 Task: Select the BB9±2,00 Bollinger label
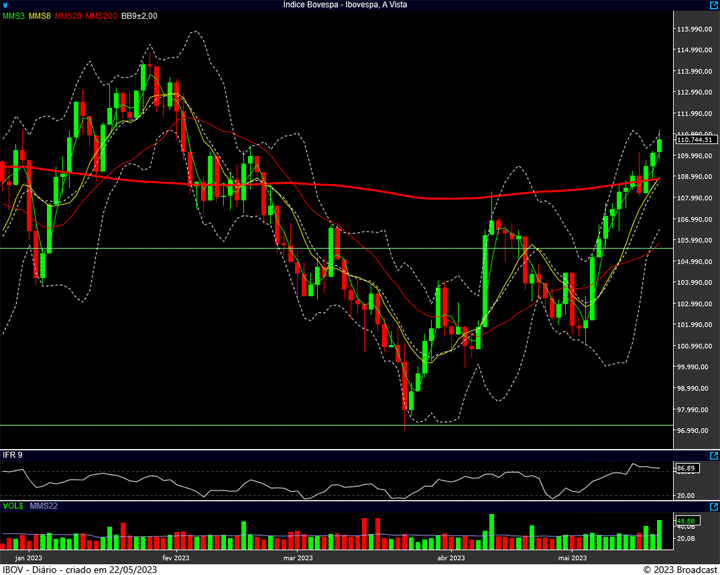tap(139, 16)
